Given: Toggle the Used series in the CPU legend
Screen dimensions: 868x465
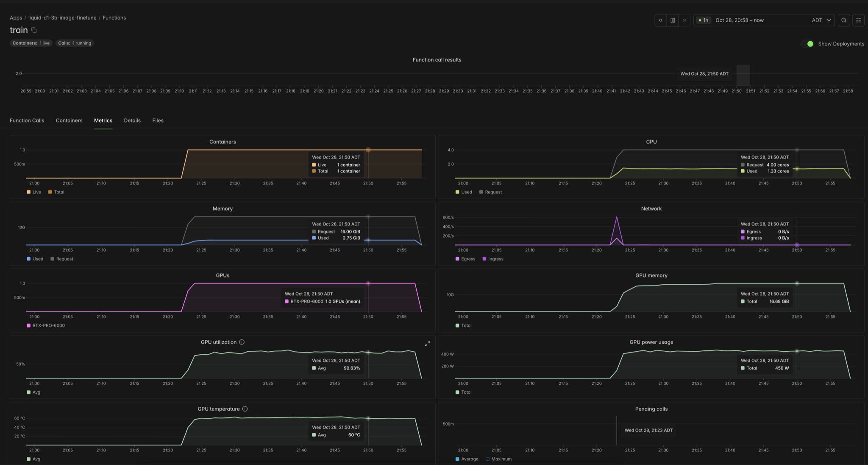Looking at the screenshot, I should tap(464, 192).
